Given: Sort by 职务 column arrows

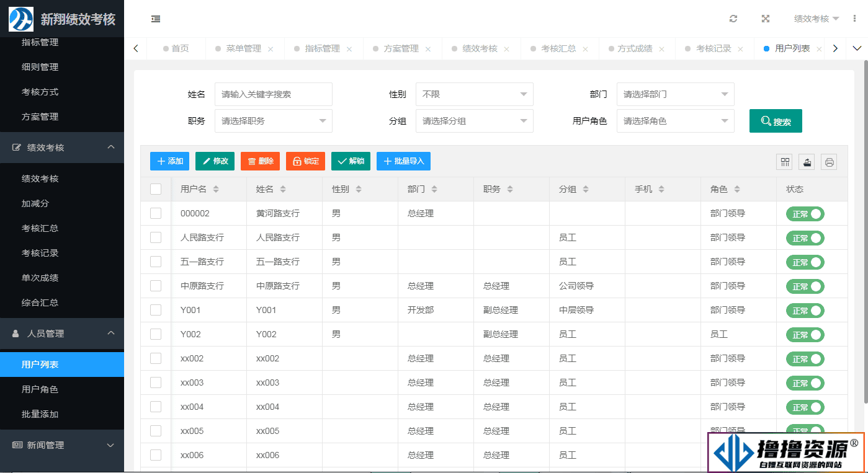Looking at the screenshot, I should pyautogui.click(x=510, y=189).
